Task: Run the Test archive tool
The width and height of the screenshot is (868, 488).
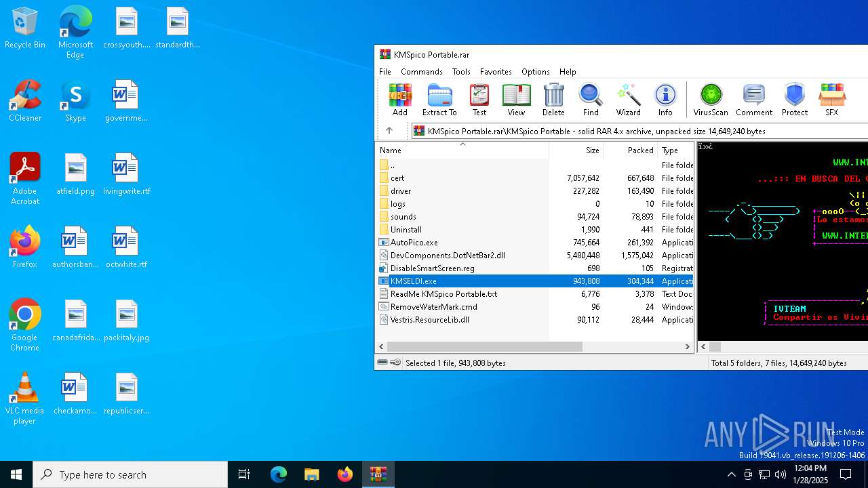Action: click(x=479, y=100)
